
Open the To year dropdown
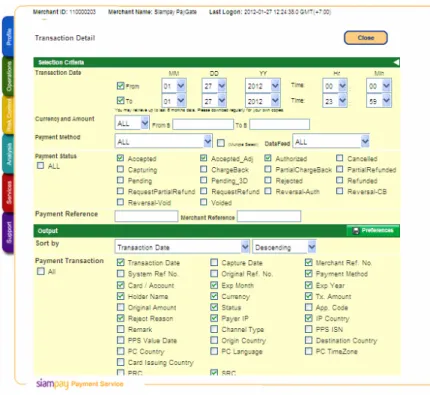coord(263,101)
